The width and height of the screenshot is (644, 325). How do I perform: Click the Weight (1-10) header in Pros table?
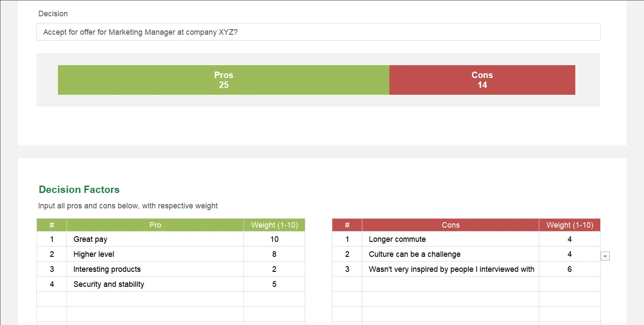(274, 225)
